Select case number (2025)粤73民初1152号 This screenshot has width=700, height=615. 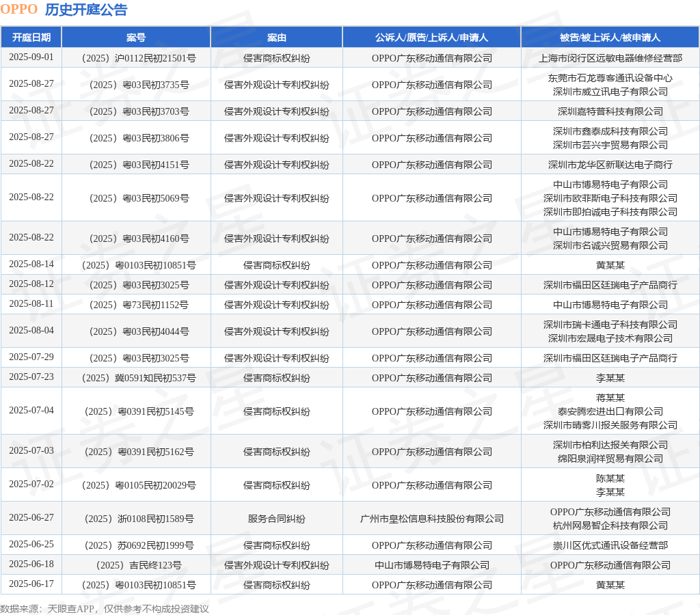point(139,305)
